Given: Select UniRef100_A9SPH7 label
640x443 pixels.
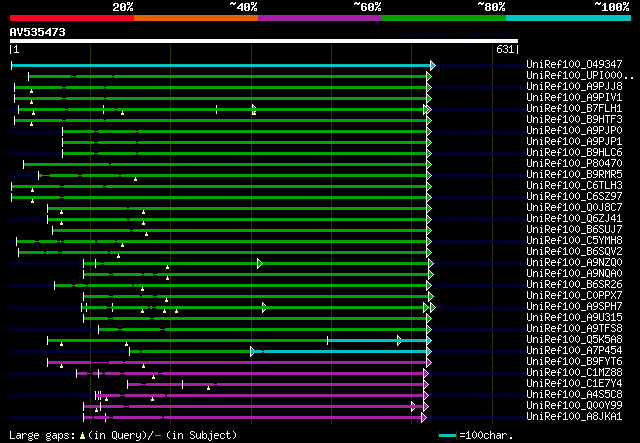Looking at the screenshot, I should pyautogui.click(x=574, y=307).
